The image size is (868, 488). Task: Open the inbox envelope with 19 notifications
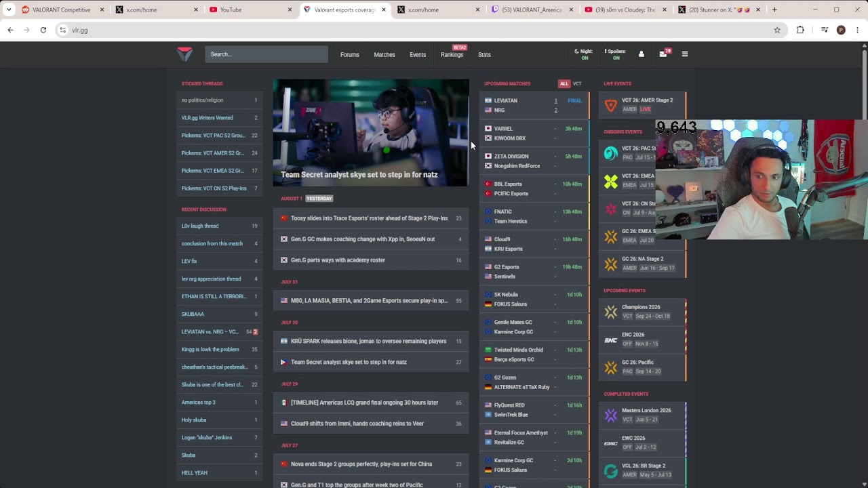tap(663, 54)
